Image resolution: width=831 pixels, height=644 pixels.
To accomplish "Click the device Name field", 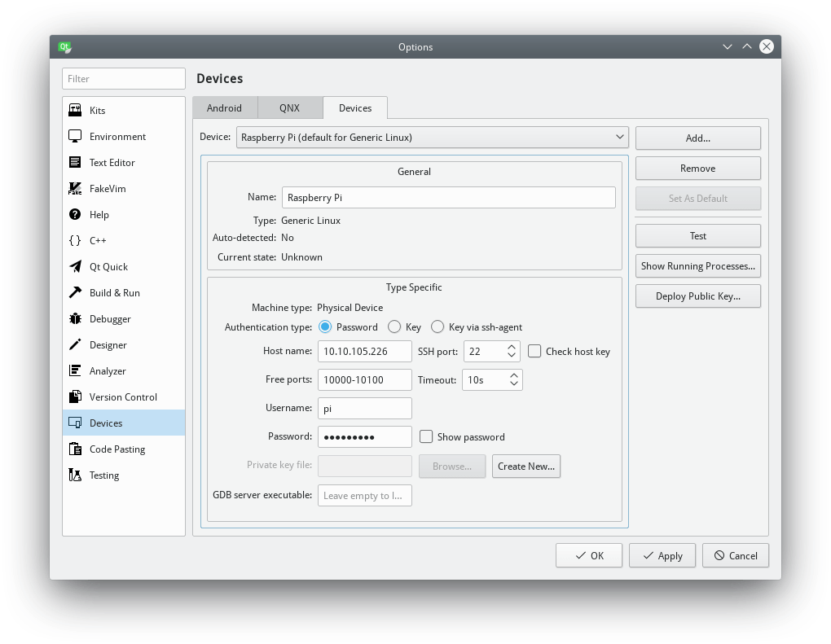I will (x=448, y=198).
